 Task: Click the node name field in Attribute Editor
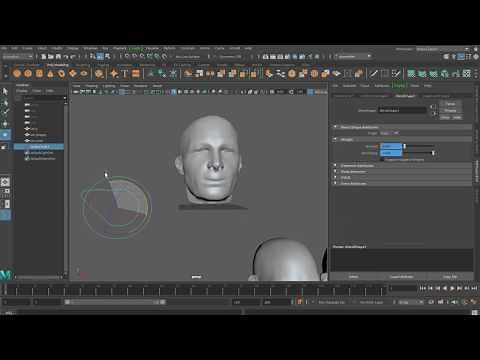tap(403, 110)
